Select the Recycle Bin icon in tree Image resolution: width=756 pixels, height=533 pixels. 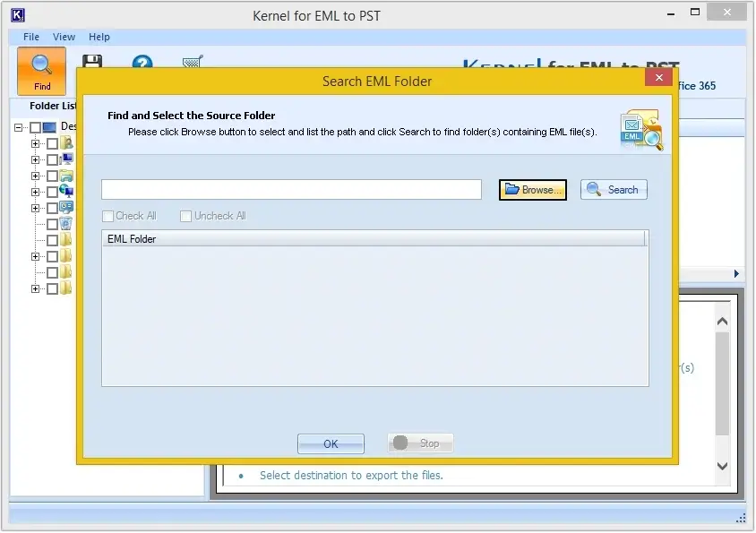coord(66,224)
